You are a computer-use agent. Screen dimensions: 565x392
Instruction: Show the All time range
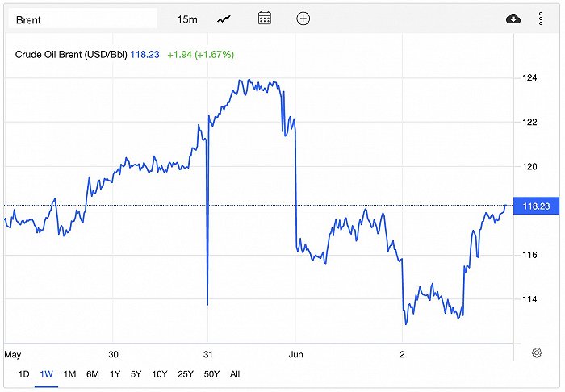click(x=235, y=374)
